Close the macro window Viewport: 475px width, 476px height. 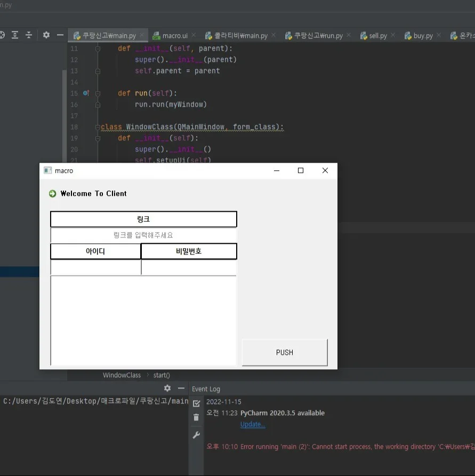click(325, 171)
